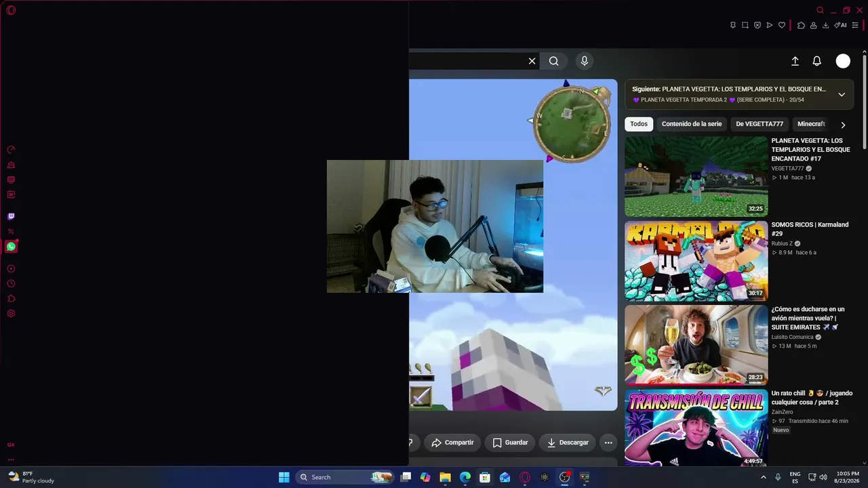Click the toolbar send/flow arrow icon
The width and height of the screenshot is (868, 488).
click(x=770, y=25)
